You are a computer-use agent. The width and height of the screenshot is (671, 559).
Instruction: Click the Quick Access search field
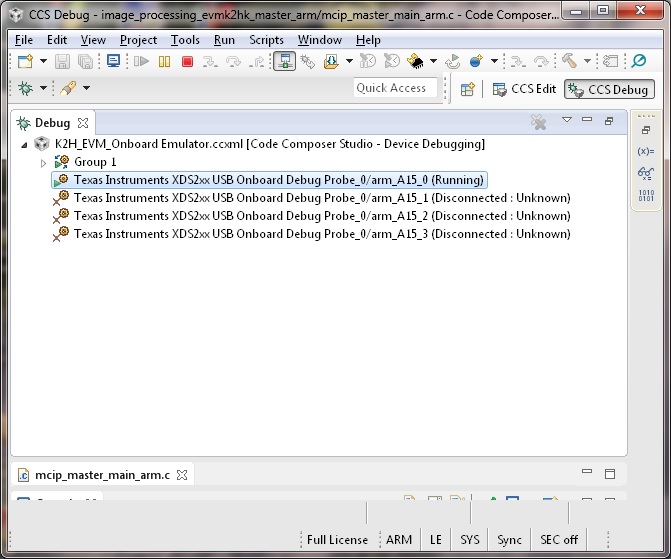coord(395,88)
